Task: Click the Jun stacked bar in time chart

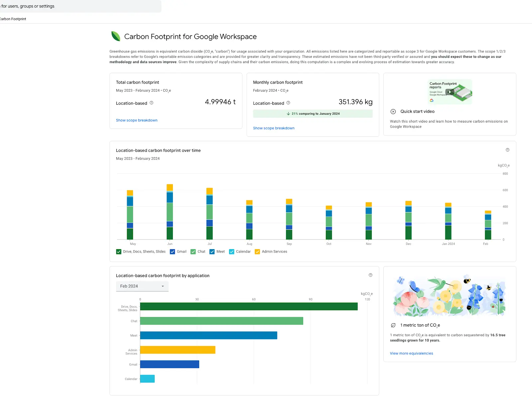Action: tap(170, 212)
